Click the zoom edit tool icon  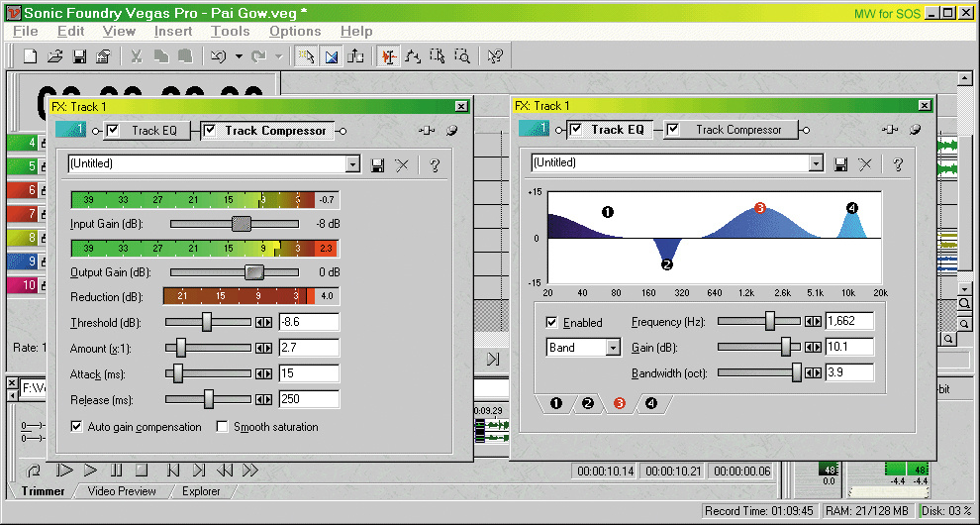tap(461, 56)
